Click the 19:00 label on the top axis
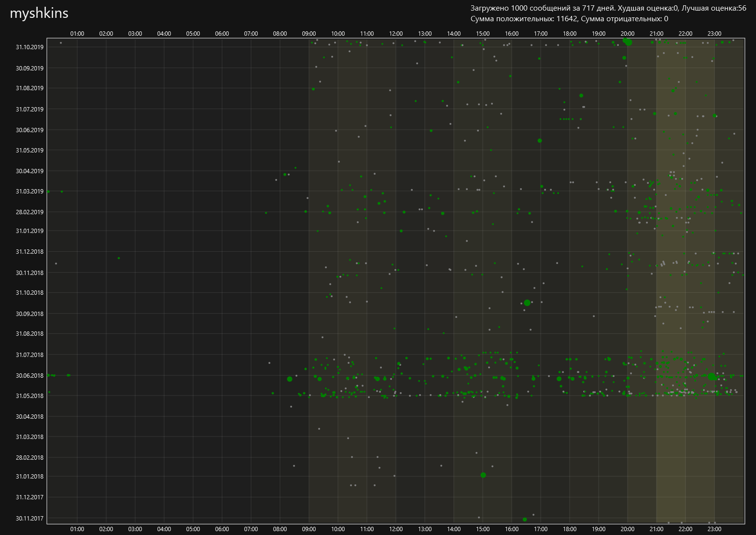 [x=599, y=33]
